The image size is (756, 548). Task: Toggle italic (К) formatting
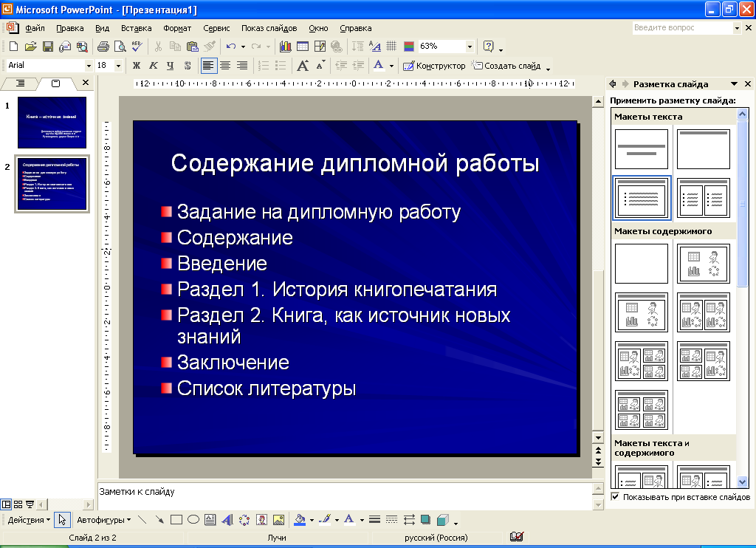[154, 66]
